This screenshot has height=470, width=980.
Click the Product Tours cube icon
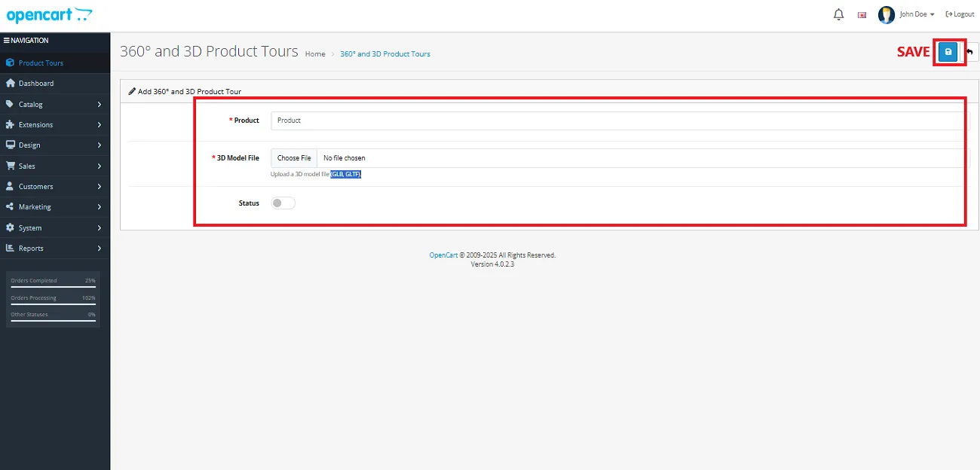[10, 63]
